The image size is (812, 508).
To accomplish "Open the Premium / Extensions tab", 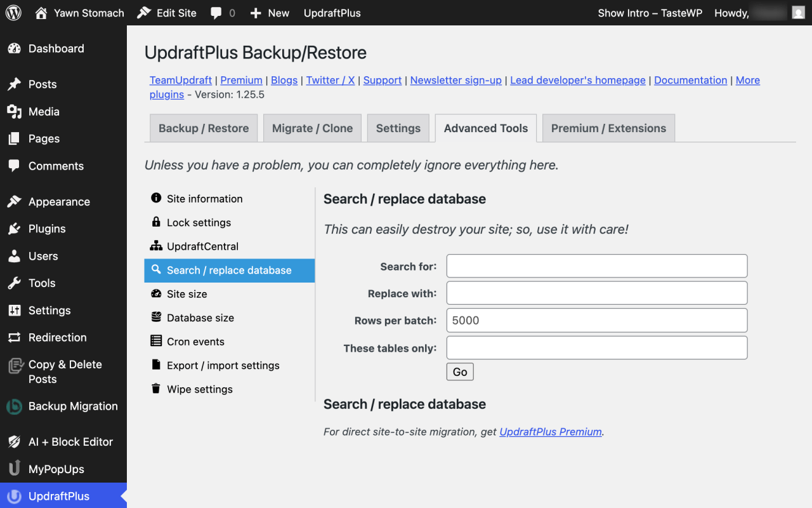I will (608, 128).
